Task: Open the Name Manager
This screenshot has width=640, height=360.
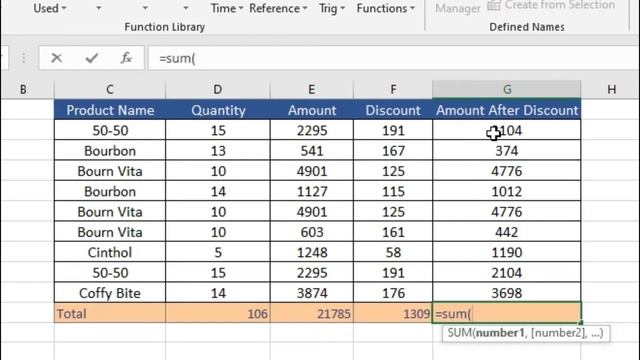Action: (x=458, y=8)
